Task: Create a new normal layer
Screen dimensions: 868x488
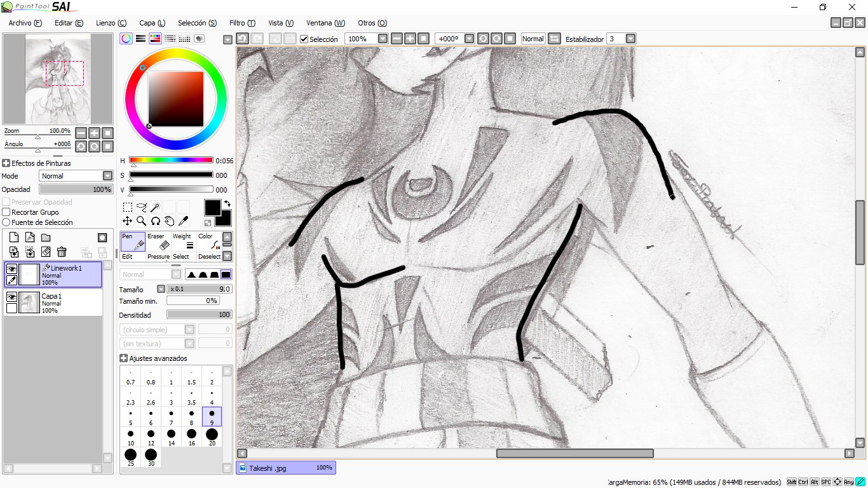Action: [x=13, y=238]
